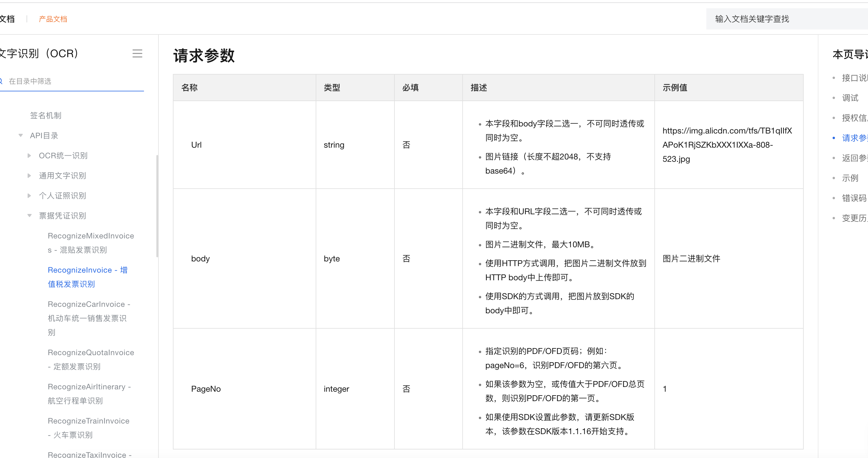Collapse the API目录 tree arrow
Image resolution: width=868 pixels, height=458 pixels.
[21, 136]
